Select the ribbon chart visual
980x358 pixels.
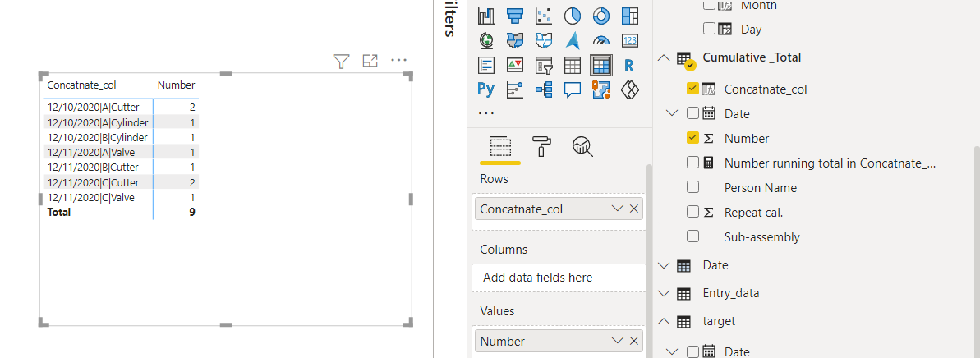pyautogui.click(x=485, y=16)
